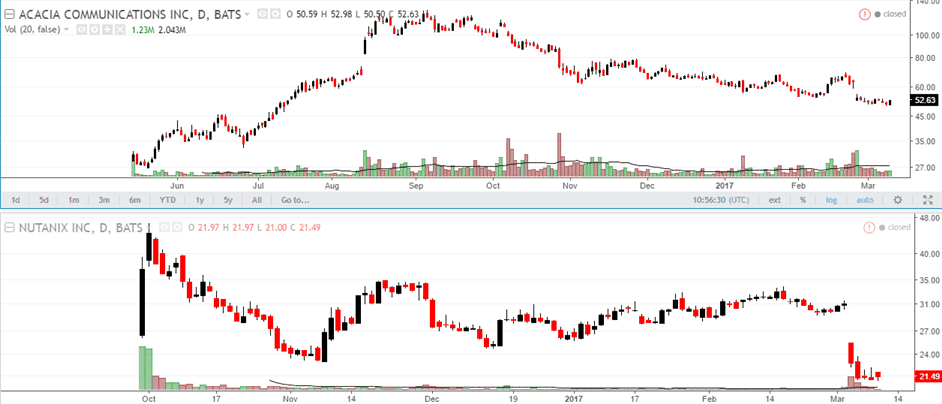Image resolution: width=942 pixels, height=404 pixels.
Task: Open the timezone menu at 10:56:30 (UTC)
Action: click(723, 200)
